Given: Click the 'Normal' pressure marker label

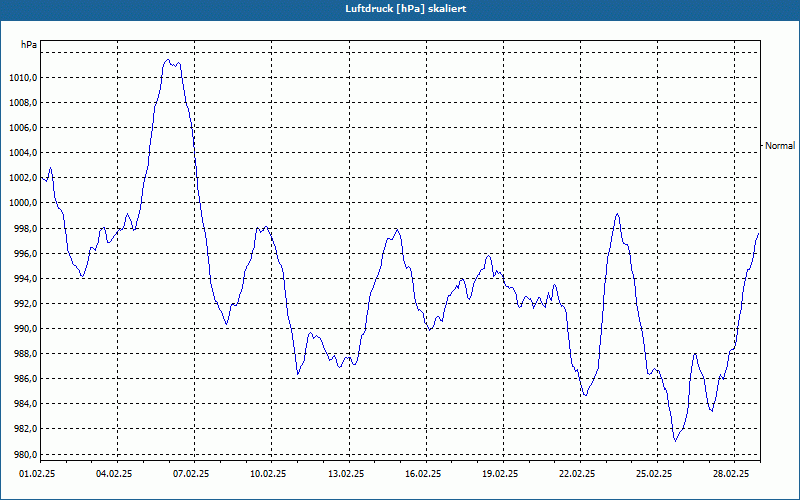Looking at the screenshot, I should tap(780, 145).
